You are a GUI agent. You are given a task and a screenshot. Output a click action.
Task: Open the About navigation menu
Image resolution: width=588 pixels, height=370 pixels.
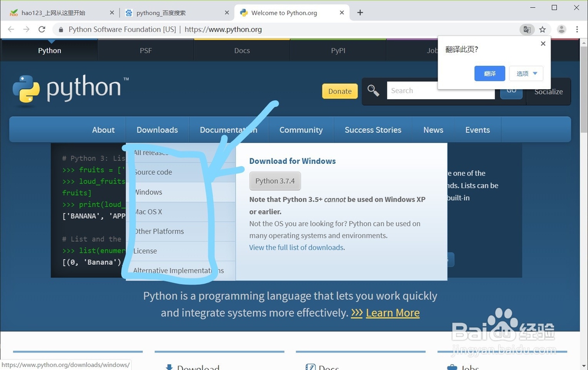tap(103, 130)
